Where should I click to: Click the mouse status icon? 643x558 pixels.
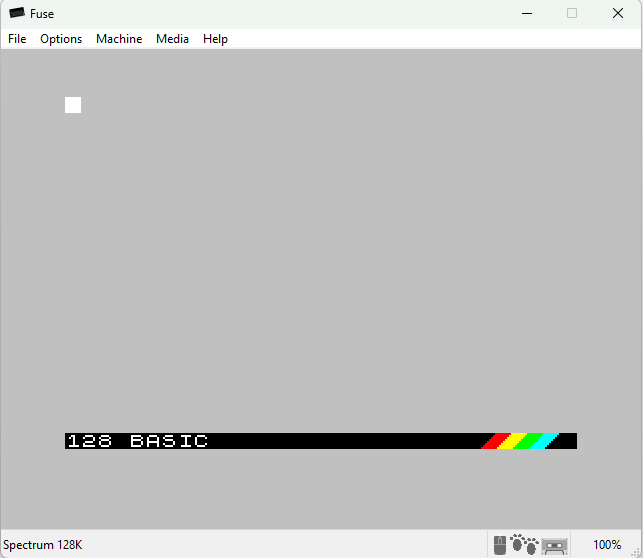[499, 545]
